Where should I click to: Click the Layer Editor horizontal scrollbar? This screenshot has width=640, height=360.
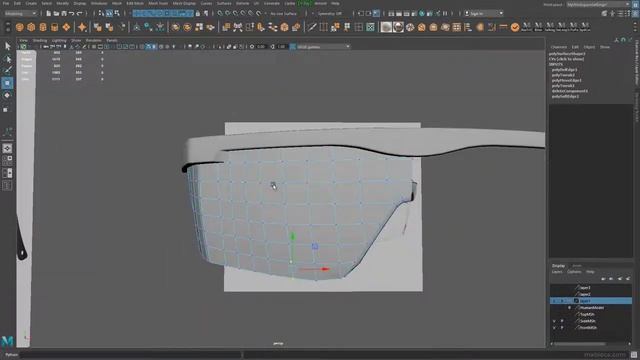click(x=580, y=344)
